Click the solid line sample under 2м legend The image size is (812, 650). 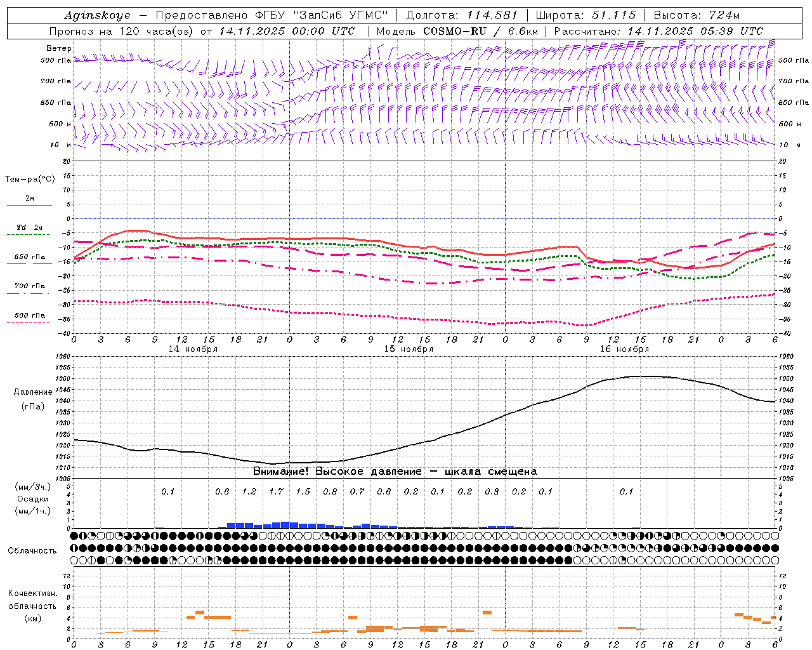point(29,206)
